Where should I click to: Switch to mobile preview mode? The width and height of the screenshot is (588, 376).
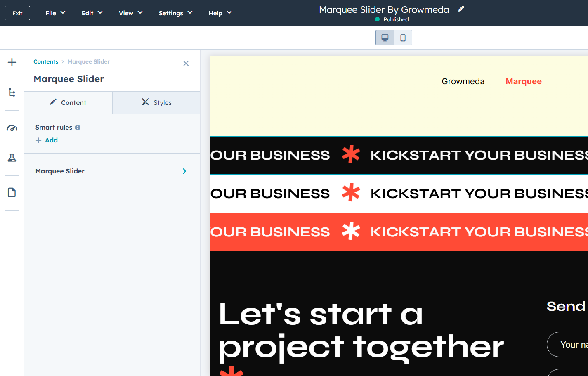tap(403, 38)
